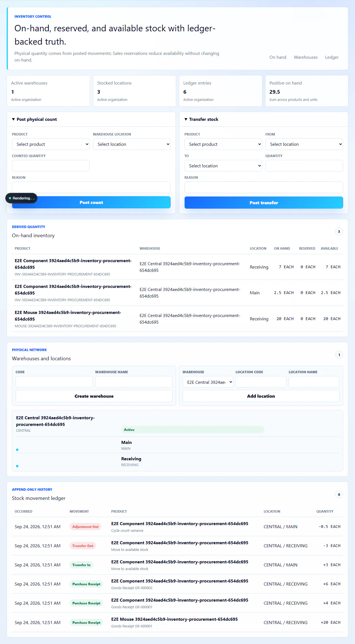Screen dimensions: 355x644
Task: Open the From location dropdown
Action: pos(304,144)
